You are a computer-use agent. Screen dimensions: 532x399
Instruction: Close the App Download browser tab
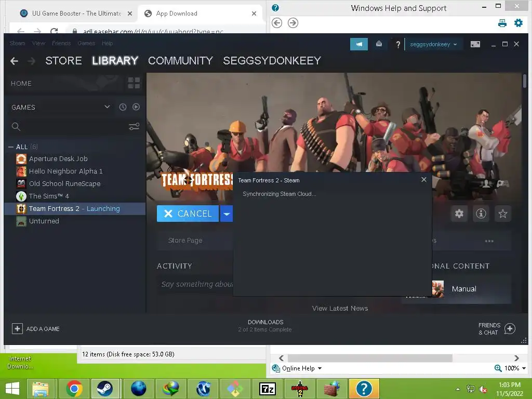[x=254, y=14]
